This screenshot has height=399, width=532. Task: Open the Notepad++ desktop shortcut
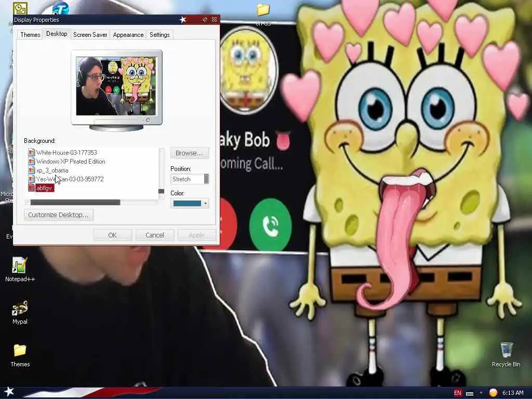pyautogui.click(x=20, y=269)
